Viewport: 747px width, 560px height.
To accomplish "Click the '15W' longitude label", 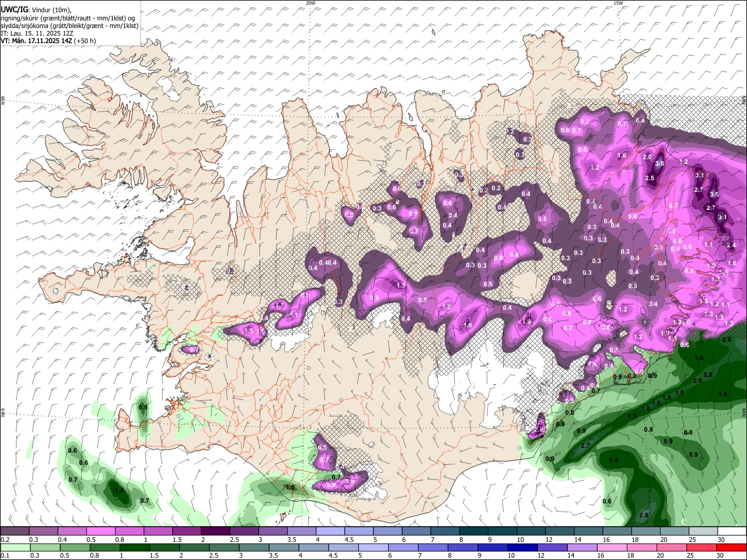I will tap(618, 3).
